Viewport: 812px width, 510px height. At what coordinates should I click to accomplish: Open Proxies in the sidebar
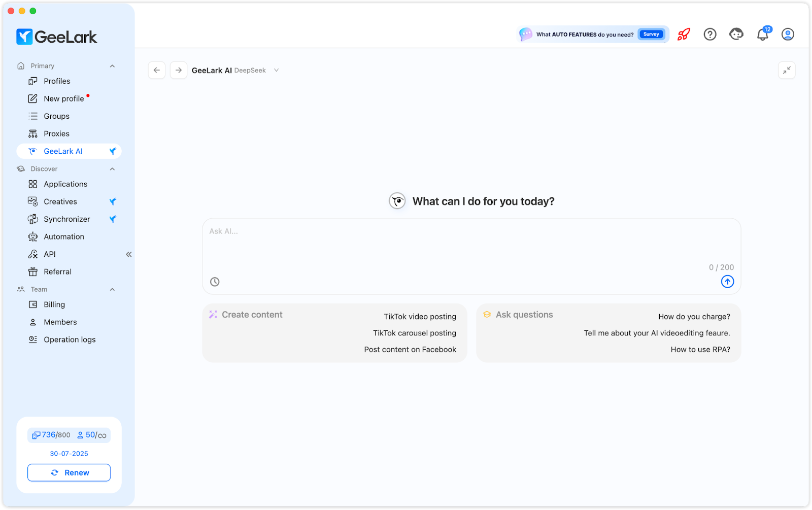click(69, 133)
